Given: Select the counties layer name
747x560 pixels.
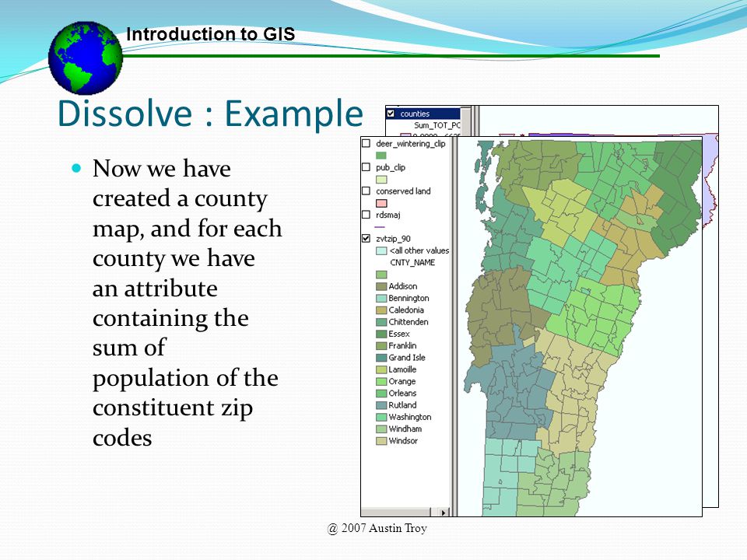Looking at the screenshot, I should pos(415,114).
